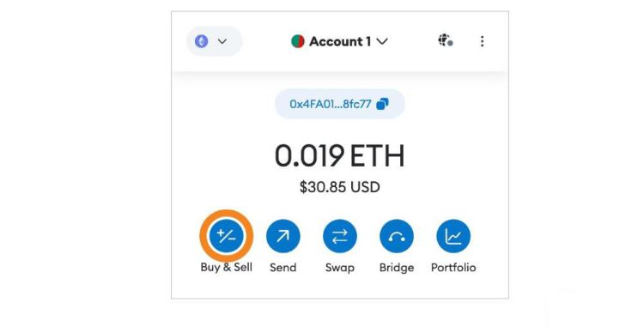Click the Buy & Sell plus-minus icon
The height and width of the screenshot is (333, 644).
tap(227, 236)
